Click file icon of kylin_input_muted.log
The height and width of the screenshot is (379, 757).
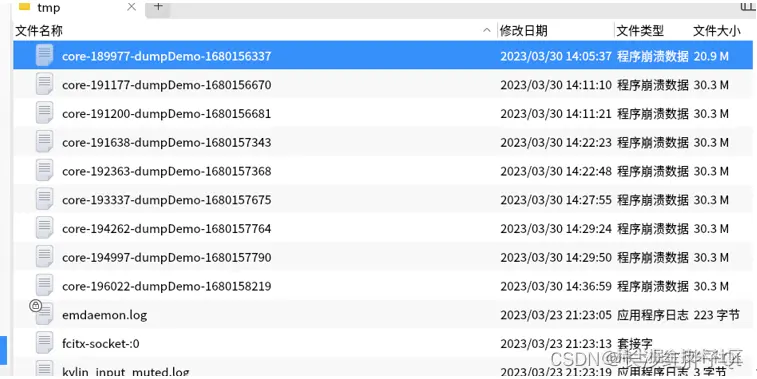[x=44, y=369]
